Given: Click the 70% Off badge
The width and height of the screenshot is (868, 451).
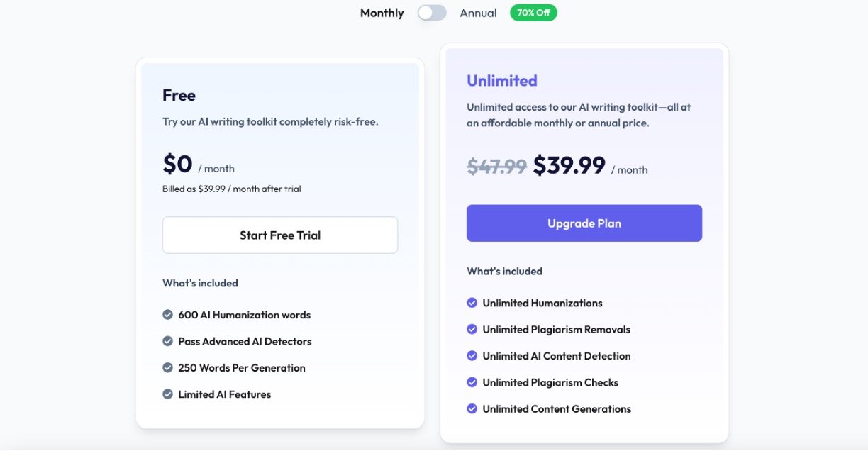Looking at the screenshot, I should click(533, 13).
